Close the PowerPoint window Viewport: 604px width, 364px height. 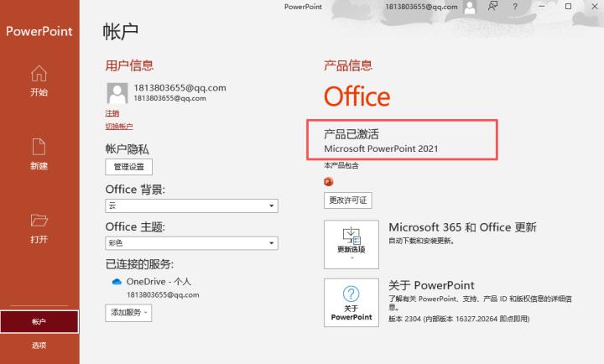click(595, 7)
